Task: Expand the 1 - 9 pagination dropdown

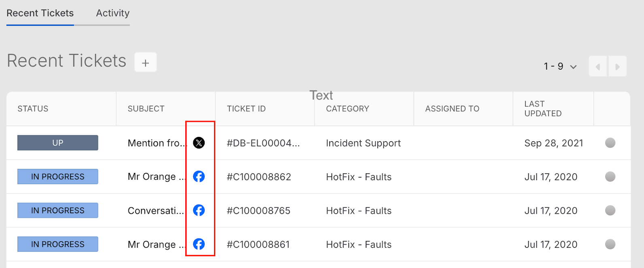Action: 560,66
